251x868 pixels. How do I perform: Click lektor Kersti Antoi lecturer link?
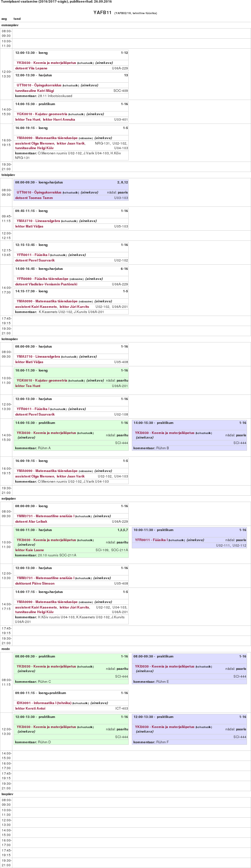point(30,708)
